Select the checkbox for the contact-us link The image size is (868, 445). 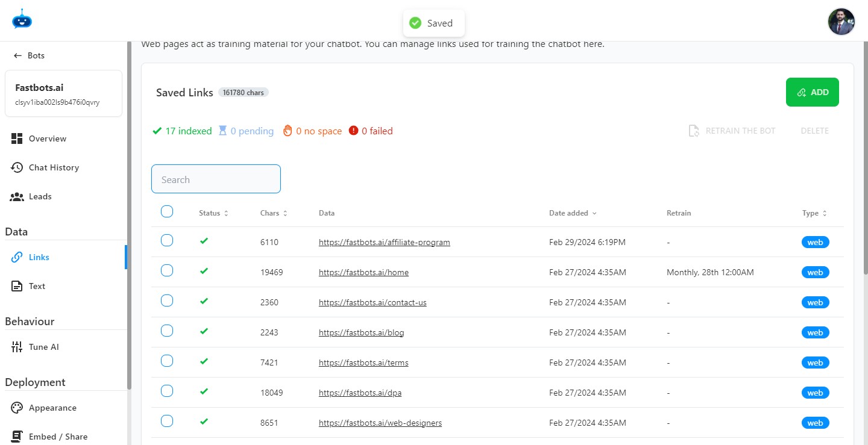[x=167, y=300]
